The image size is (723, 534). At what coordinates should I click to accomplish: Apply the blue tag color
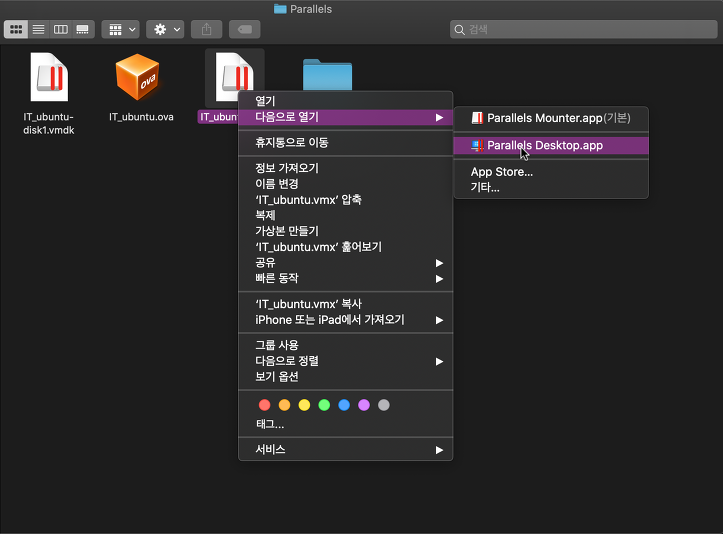point(344,405)
